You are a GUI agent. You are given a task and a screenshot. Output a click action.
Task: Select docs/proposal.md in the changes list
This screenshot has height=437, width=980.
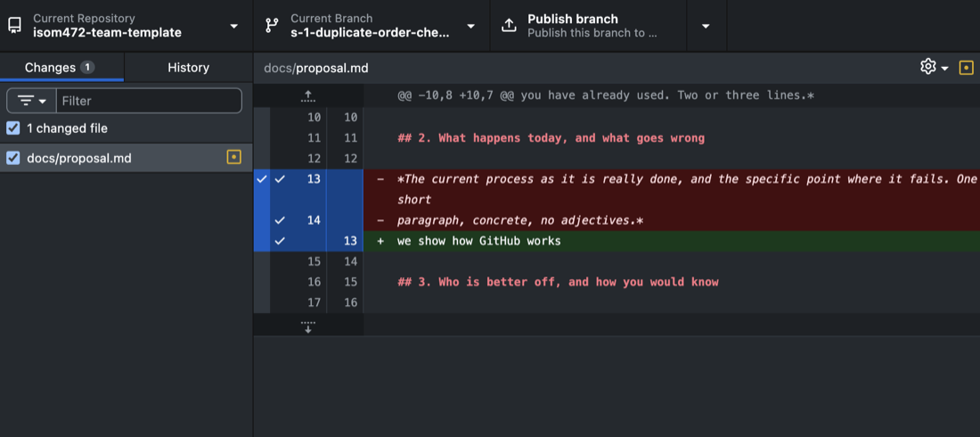(x=127, y=158)
